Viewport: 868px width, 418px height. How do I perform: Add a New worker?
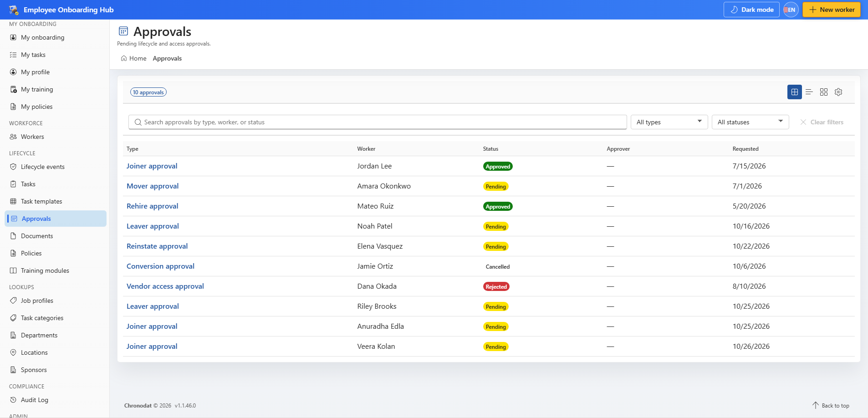(831, 10)
